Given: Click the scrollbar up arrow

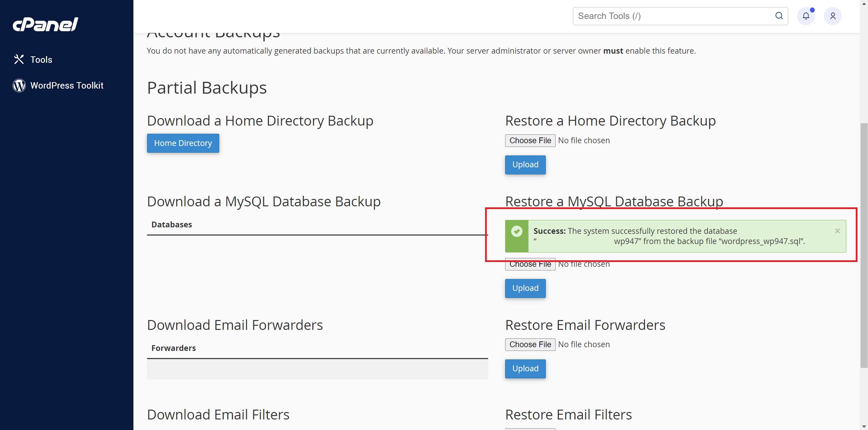Looking at the screenshot, I should coord(864,3).
